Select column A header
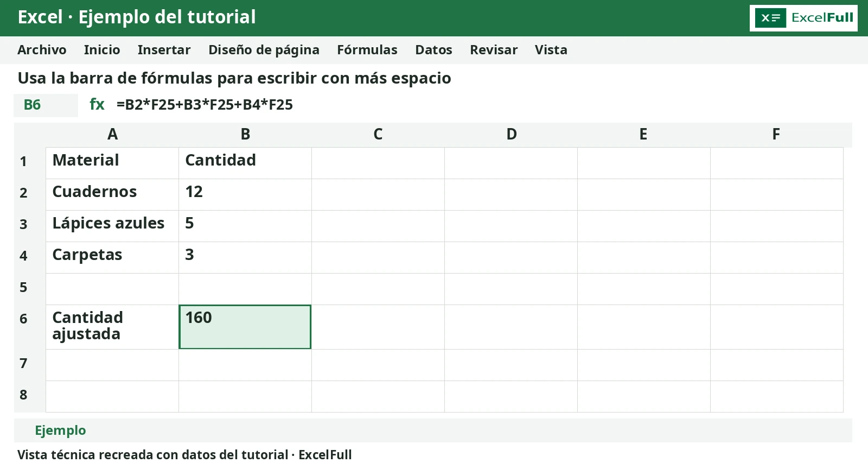 pos(112,135)
